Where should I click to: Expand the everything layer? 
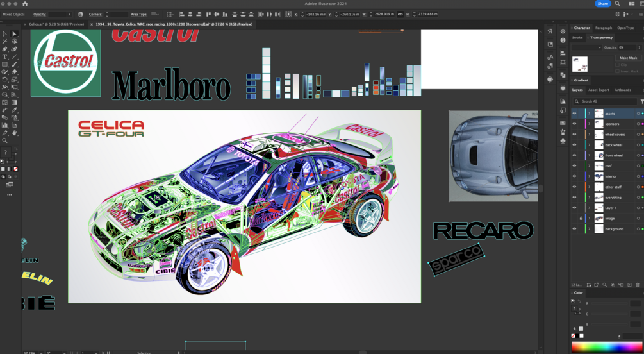(x=590, y=198)
